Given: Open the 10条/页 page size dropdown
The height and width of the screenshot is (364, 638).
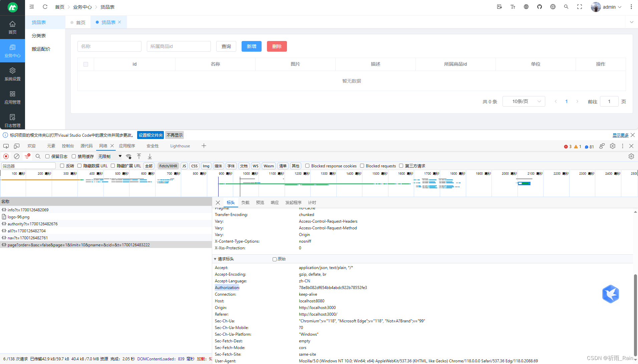Looking at the screenshot, I should point(524,101).
